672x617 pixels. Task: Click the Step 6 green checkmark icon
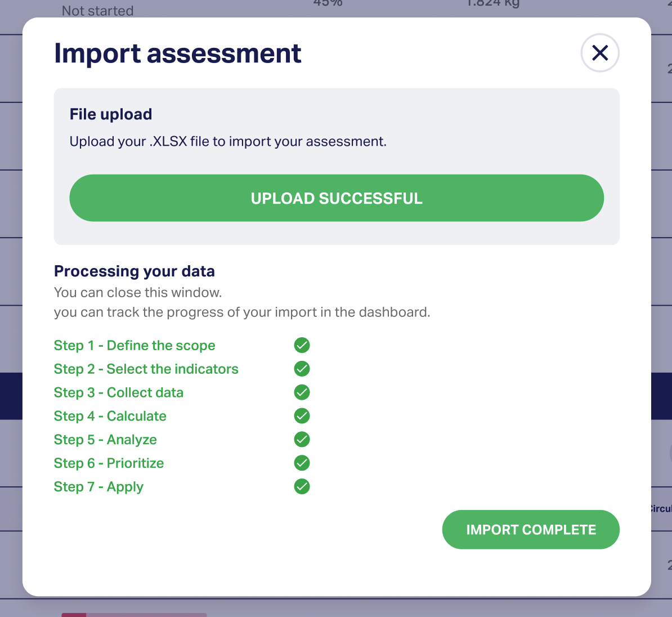point(302,463)
